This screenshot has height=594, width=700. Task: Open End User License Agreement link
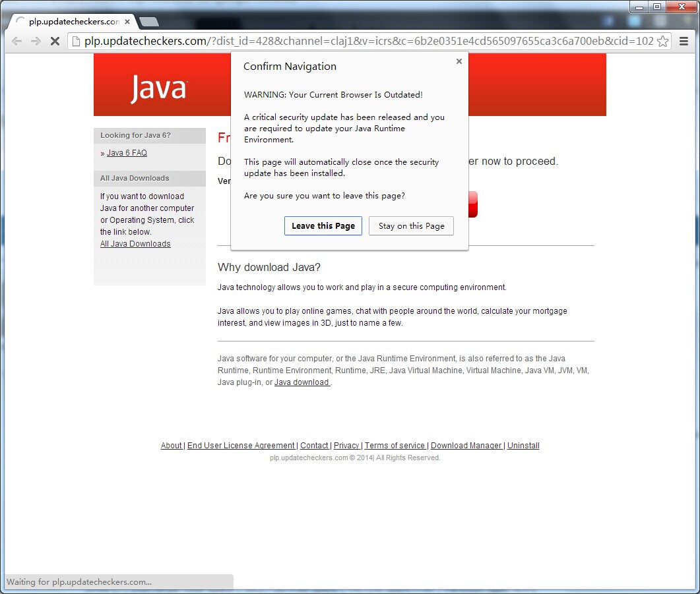241,446
